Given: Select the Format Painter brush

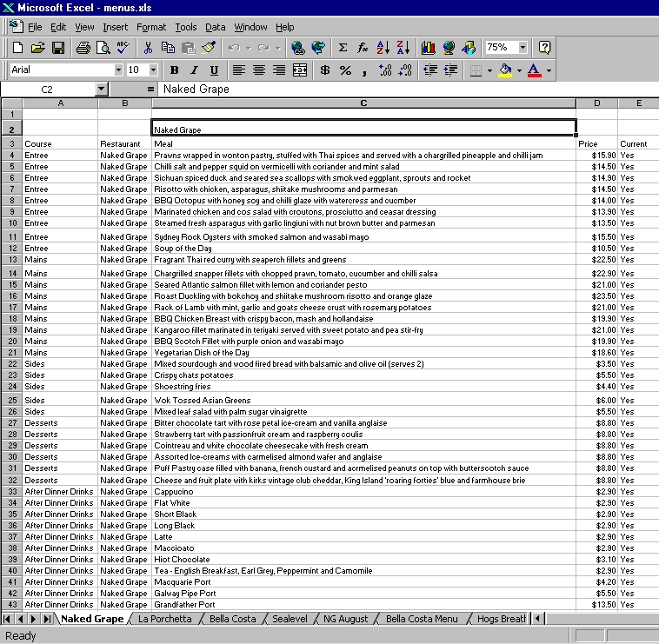Looking at the screenshot, I should (209, 48).
